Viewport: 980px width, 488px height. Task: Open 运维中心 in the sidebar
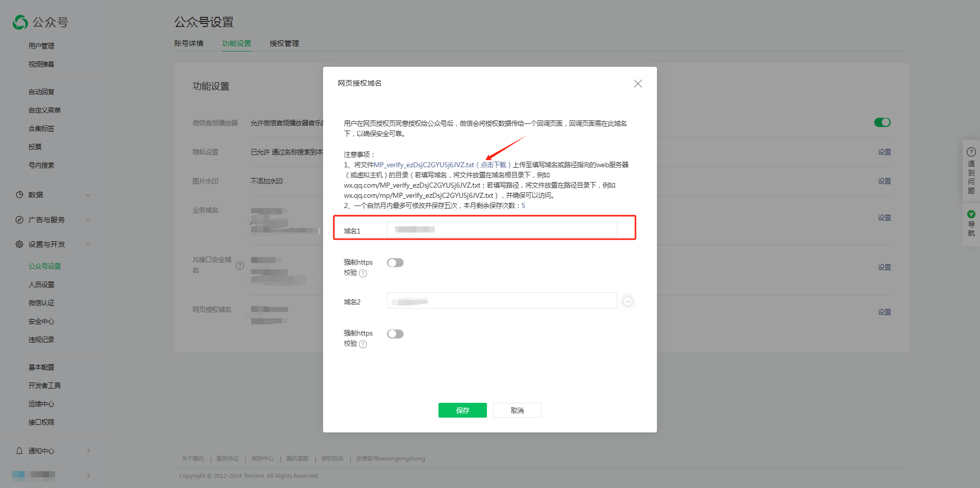coord(41,404)
